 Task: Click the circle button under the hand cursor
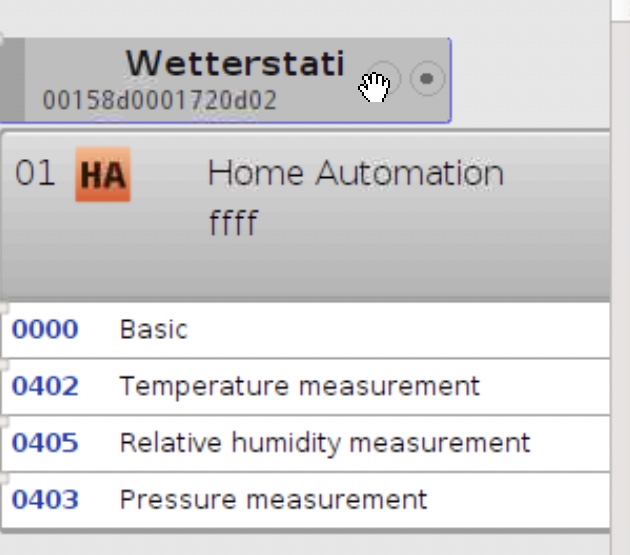(x=383, y=79)
